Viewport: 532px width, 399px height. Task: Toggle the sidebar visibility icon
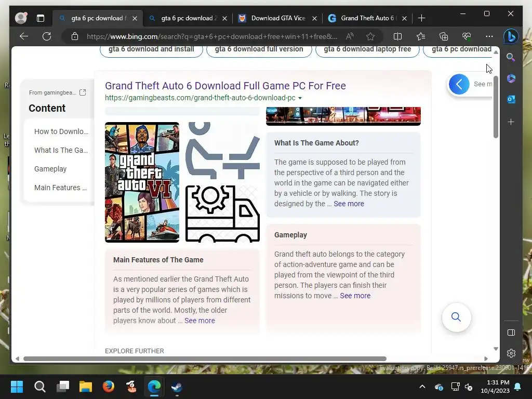[511, 332]
